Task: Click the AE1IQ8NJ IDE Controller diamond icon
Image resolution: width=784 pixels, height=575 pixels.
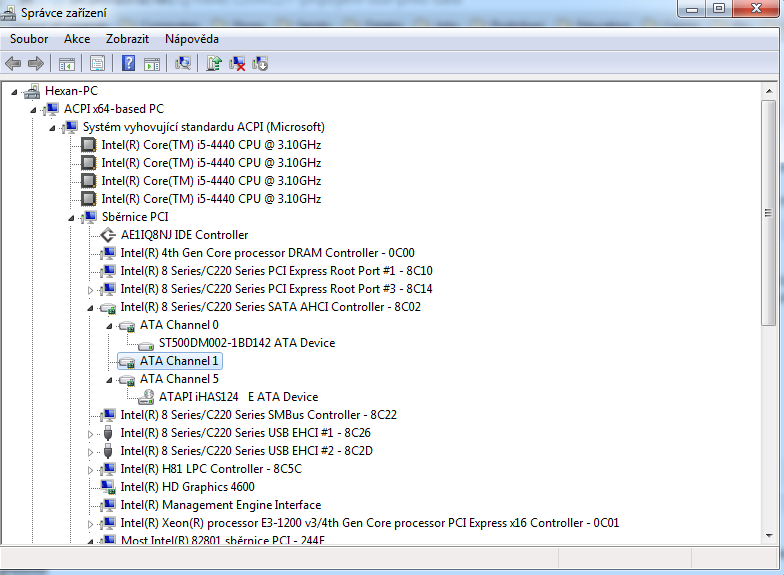Action: (108, 235)
